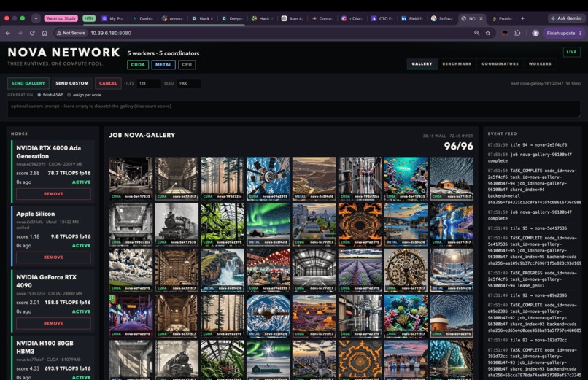
Task: Remove the NVIDIA RTX 4000 Ada node
Action: coord(53,194)
